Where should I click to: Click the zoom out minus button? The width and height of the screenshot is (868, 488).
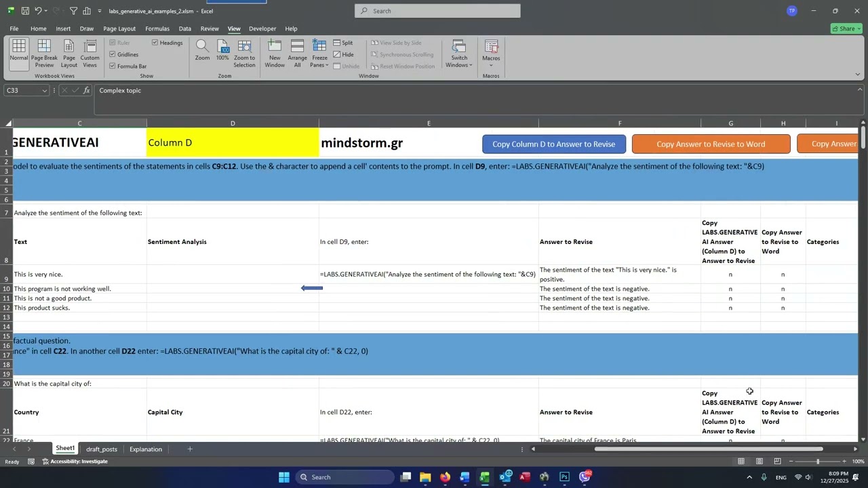coord(791,462)
